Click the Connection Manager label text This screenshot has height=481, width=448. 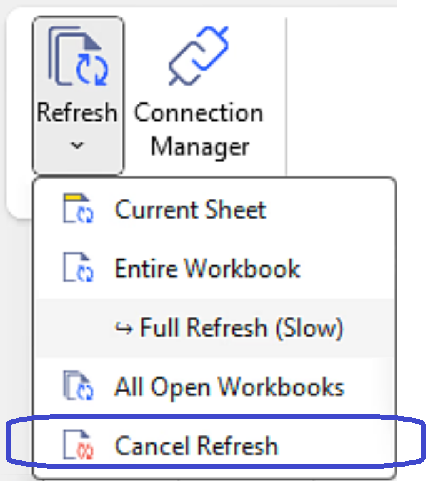coord(199,130)
